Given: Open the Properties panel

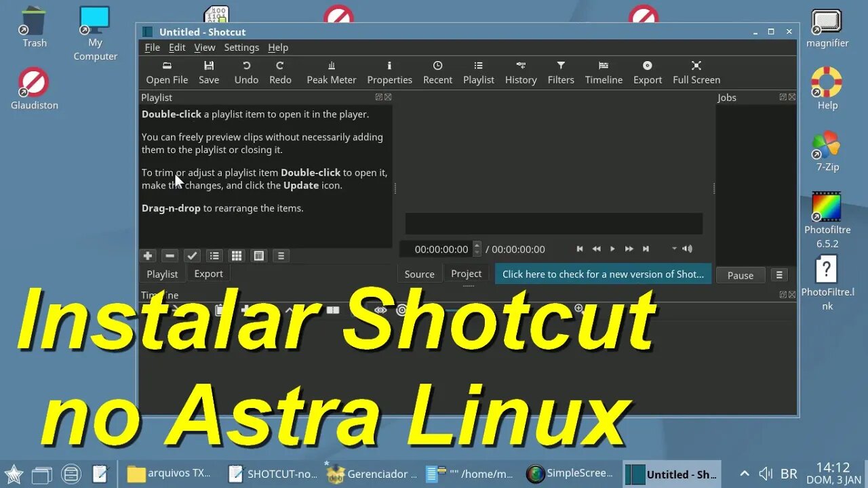Looking at the screenshot, I should tap(389, 73).
